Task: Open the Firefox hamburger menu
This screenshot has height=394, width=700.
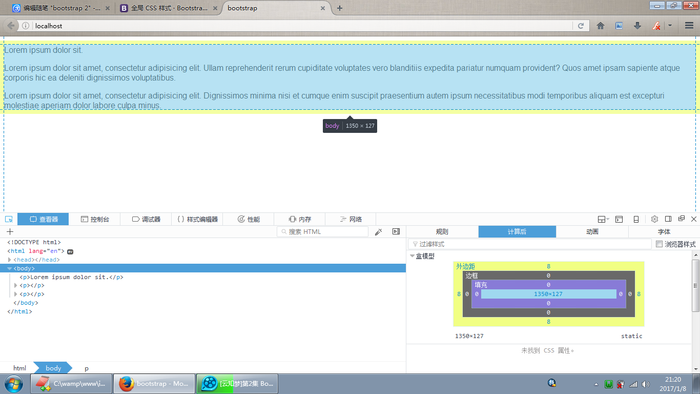Action: 689,26
